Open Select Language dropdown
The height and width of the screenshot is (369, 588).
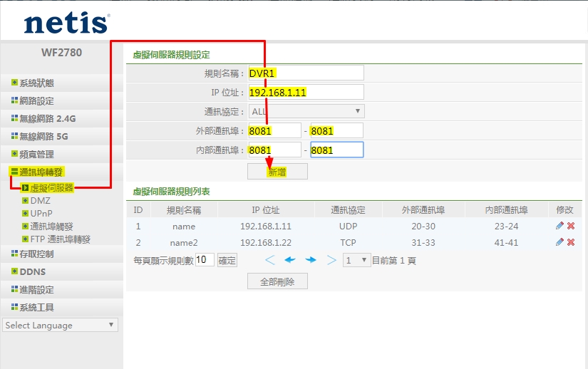coord(60,325)
